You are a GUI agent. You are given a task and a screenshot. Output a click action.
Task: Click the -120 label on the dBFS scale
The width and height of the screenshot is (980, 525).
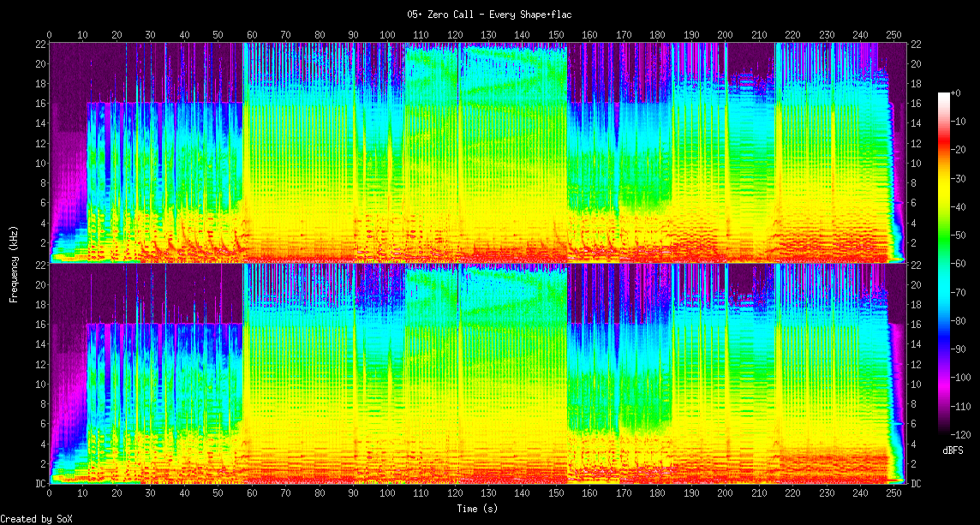coord(963,434)
